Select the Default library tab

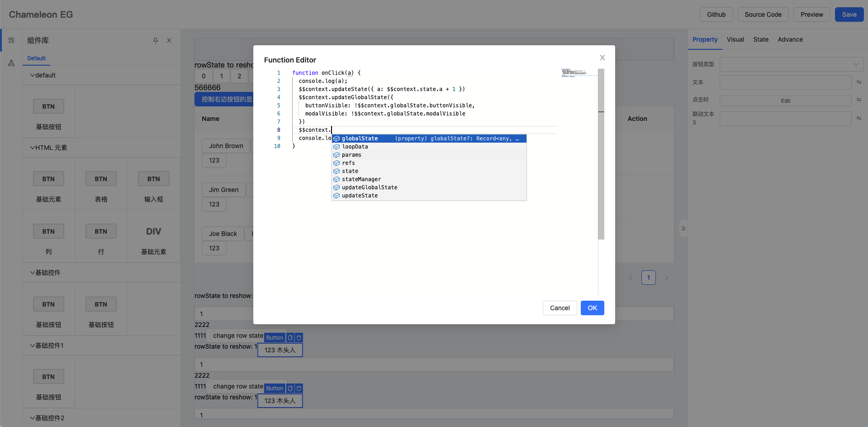pos(36,58)
